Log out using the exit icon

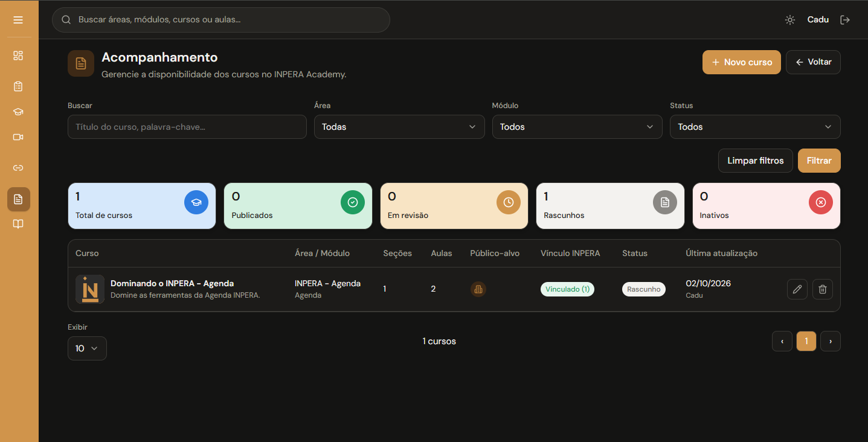click(x=845, y=20)
